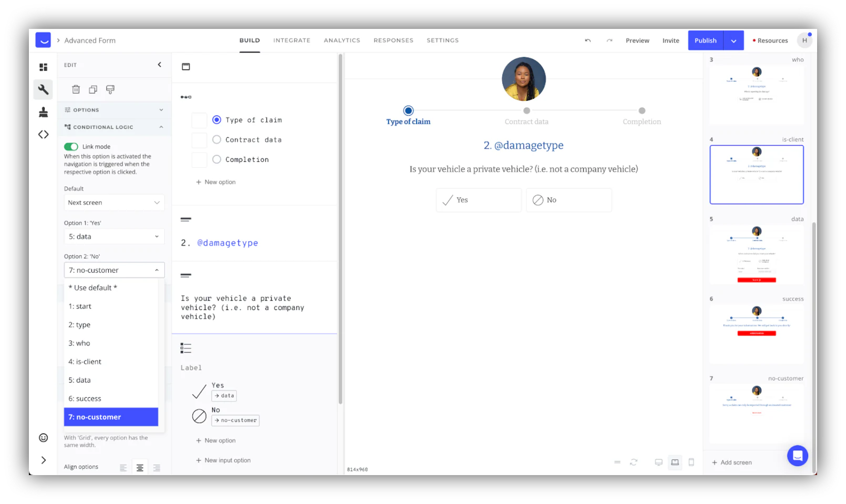Open the code editor brackets icon
This screenshot has height=504, width=846.
click(43, 135)
